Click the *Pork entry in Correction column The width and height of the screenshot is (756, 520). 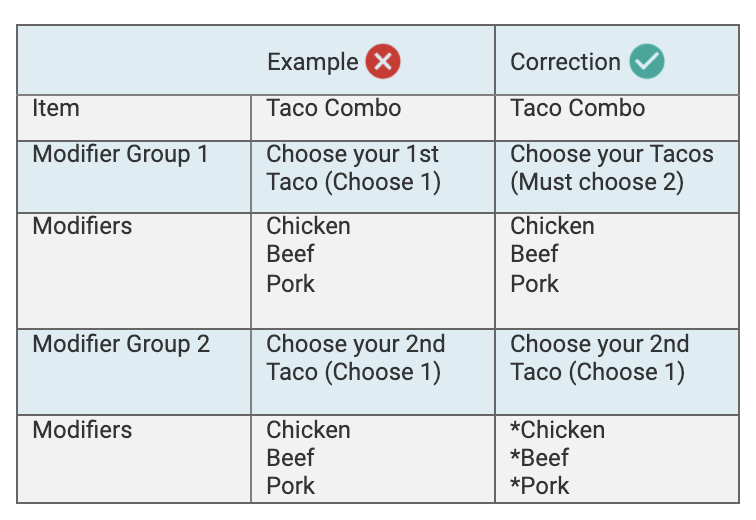pyautogui.click(x=540, y=486)
